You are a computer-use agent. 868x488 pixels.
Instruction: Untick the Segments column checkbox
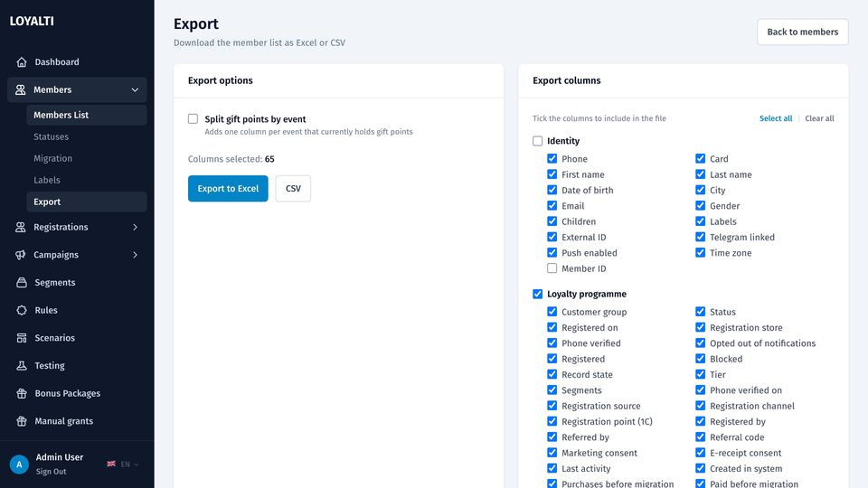click(552, 389)
